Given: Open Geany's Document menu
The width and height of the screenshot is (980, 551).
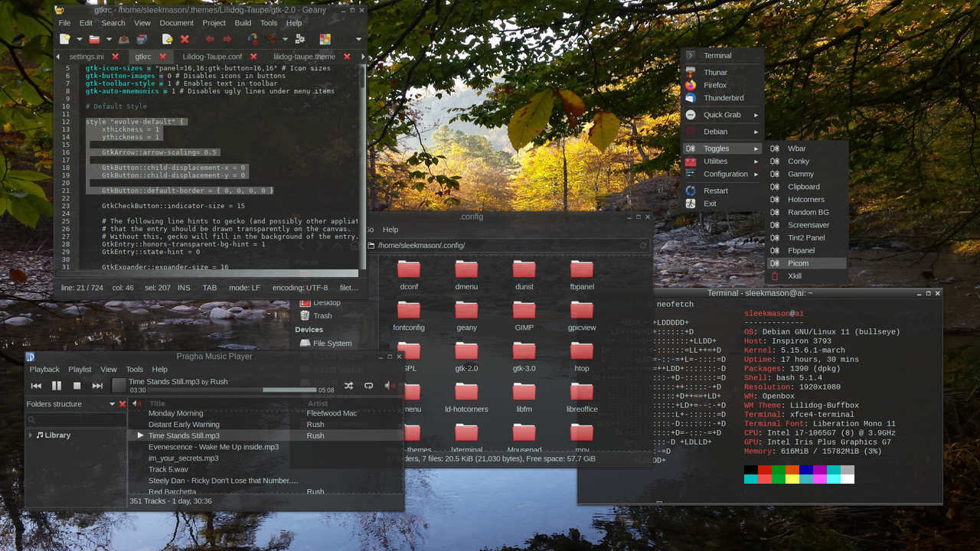Looking at the screenshot, I should 176,23.
